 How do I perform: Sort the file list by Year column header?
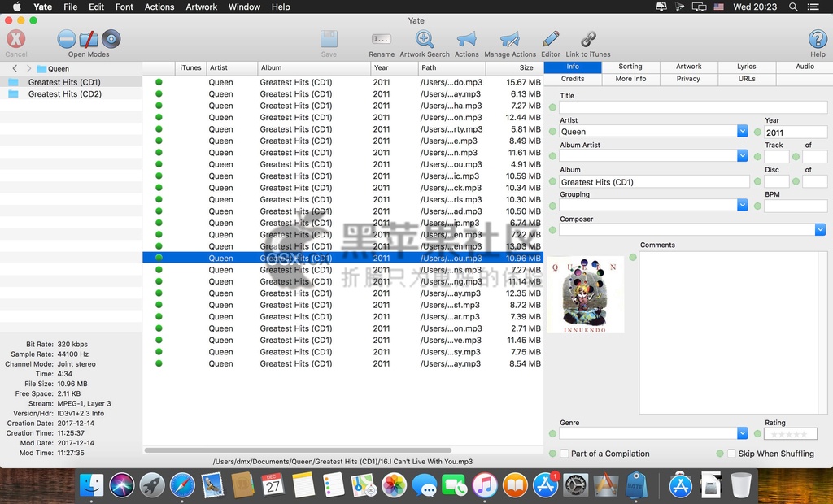395,68
